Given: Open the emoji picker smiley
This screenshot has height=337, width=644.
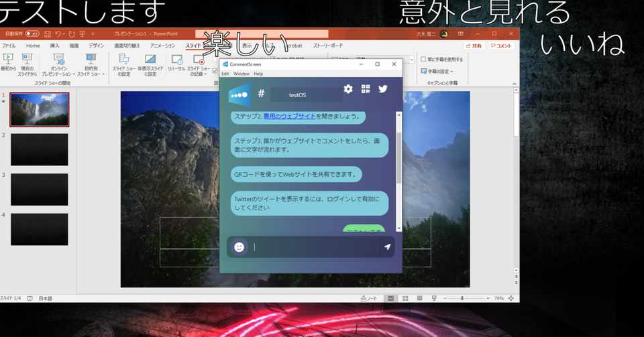Looking at the screenshot, I should point(239,247).
